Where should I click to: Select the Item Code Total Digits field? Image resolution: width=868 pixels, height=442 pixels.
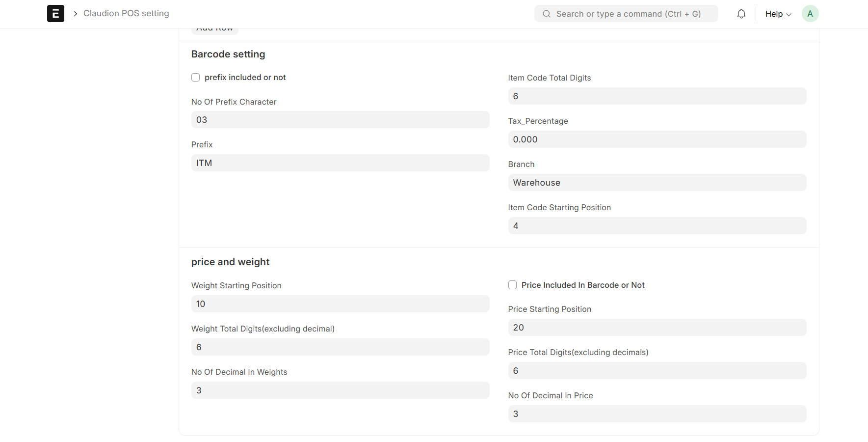[657, 96]
